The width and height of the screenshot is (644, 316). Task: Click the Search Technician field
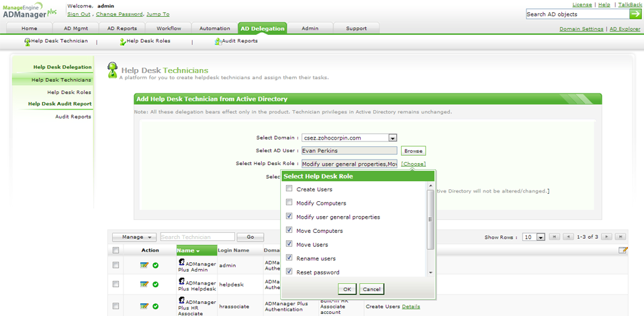tap(197, 237)
